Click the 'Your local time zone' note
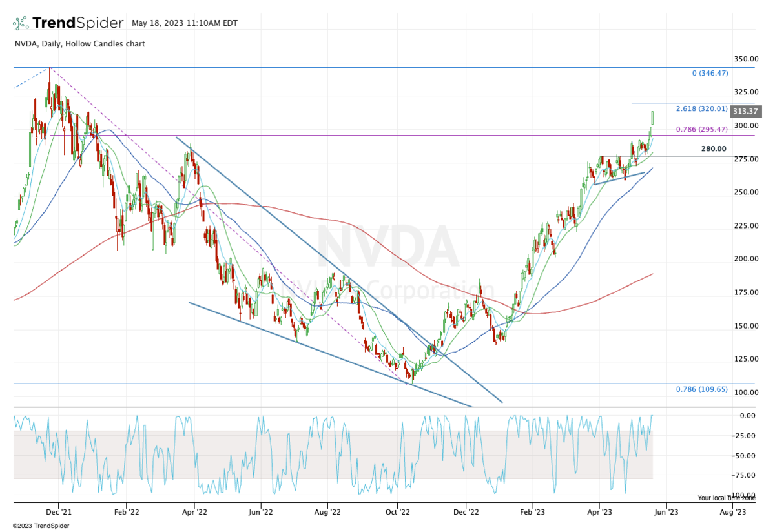 click(726, 498)
